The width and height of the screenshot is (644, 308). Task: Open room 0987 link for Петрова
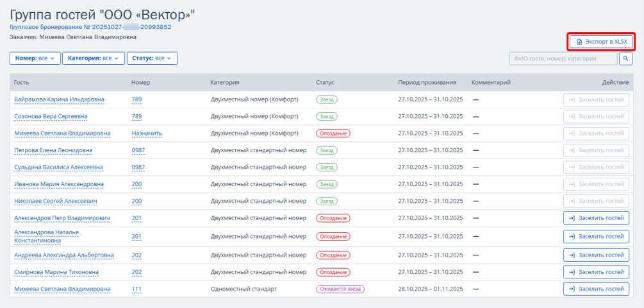[138, 150]
